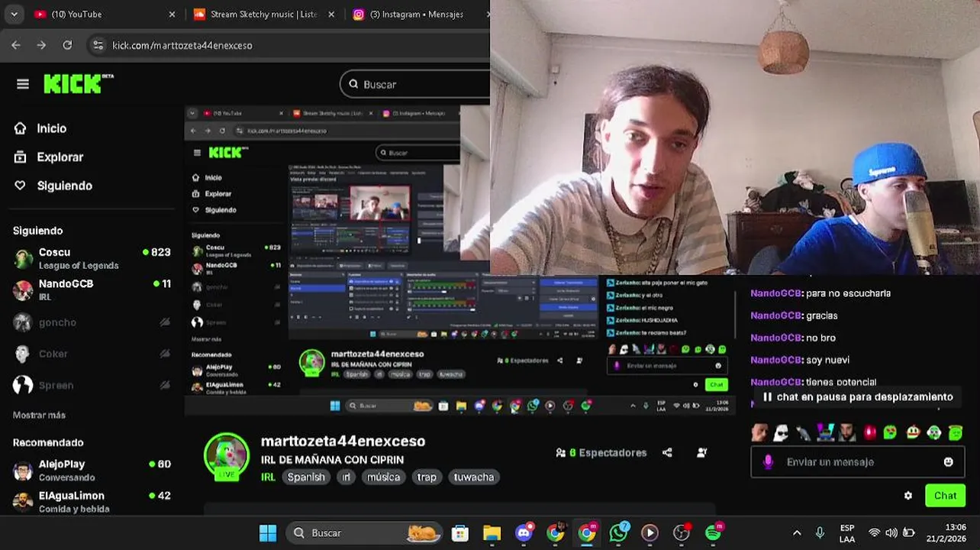Open Microsoft Store from the taskbar
The width and height of the screenshot is (980, 550).
(x=459, y=532)
